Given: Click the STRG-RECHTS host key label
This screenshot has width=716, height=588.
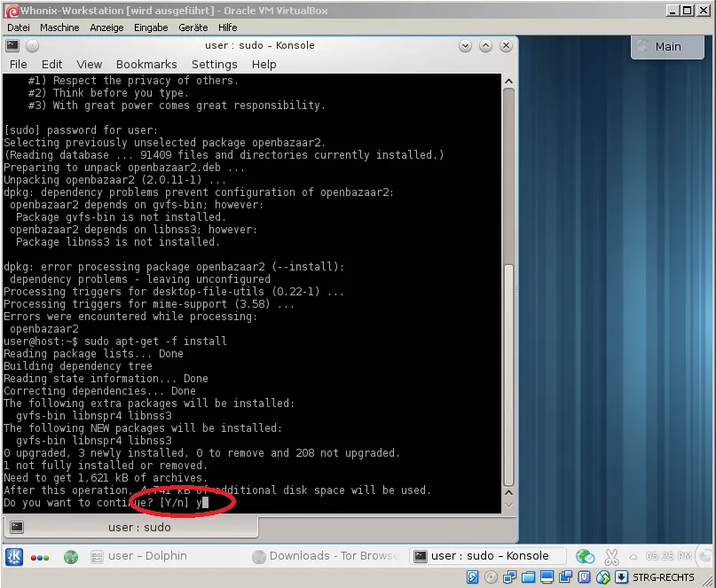Looking at the screenshot, I should pos(663,577).
